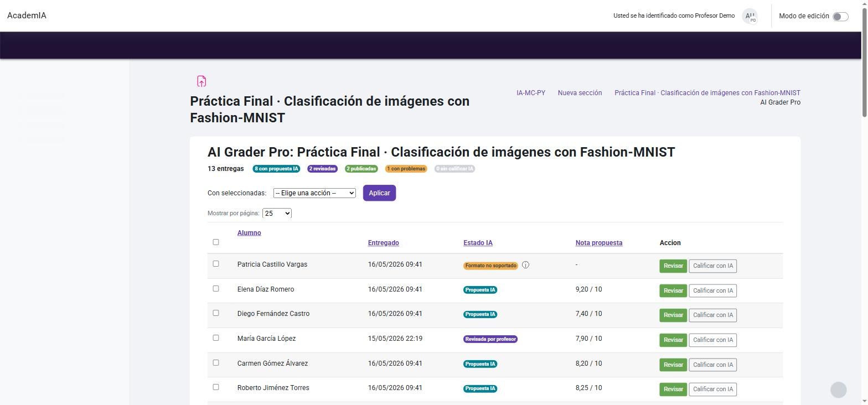This screenshot has width=868, height=405.
Task: Sort table by Alumno column
Action: pyautogui.click(x=249, y=233)
